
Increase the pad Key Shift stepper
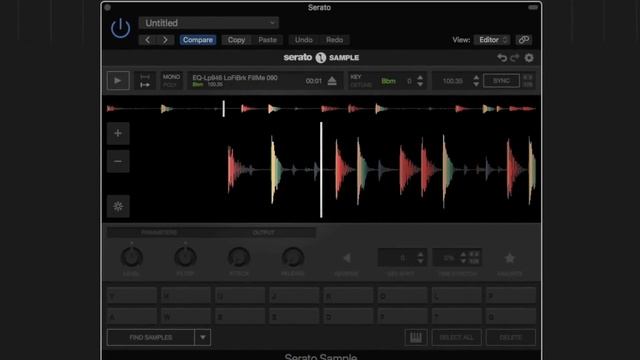click(420, 254)
